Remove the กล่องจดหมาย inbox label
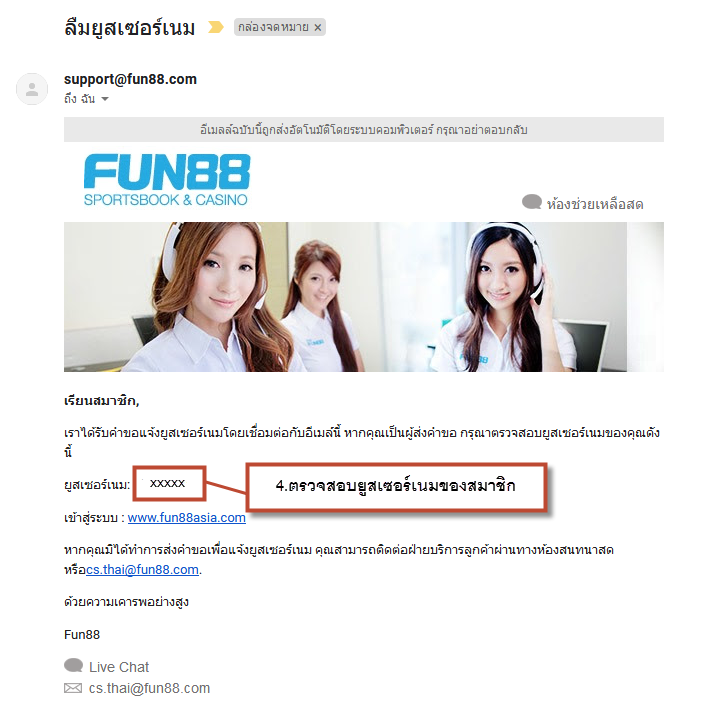 click(x=318, y=27)
